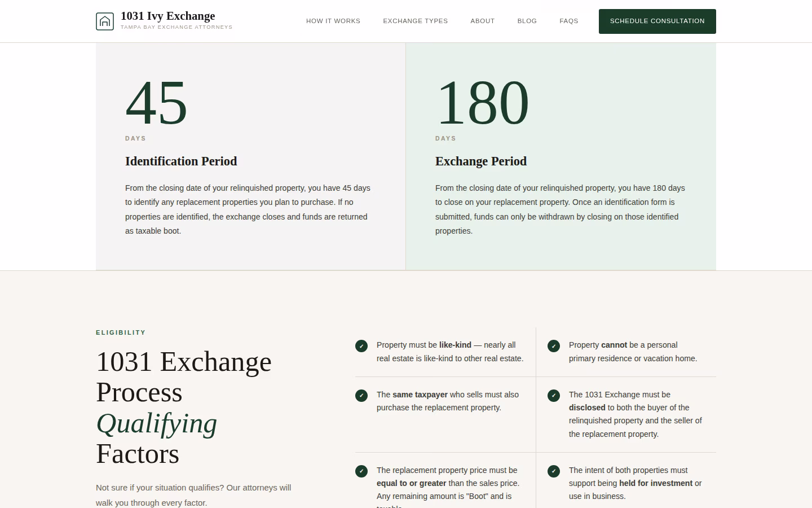The height and width of the screenshot is (508, 812).
Task: Go to Exchange Types in navigation
Action: pos(416,21)
